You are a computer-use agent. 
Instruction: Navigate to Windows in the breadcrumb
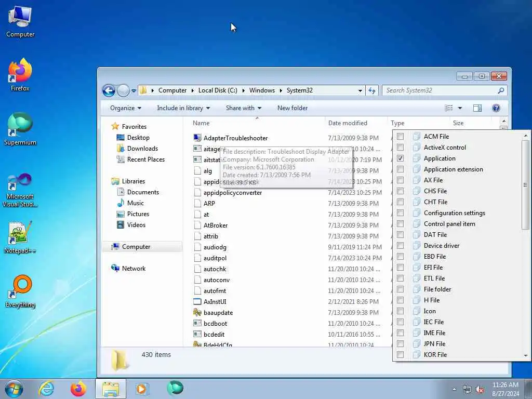tap(262, 90)
